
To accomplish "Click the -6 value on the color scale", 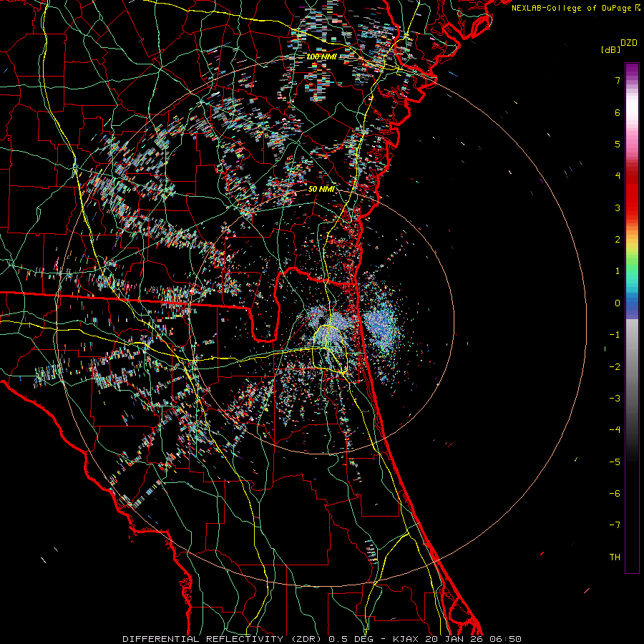I will pyautogui.click(x=615, y=493).
